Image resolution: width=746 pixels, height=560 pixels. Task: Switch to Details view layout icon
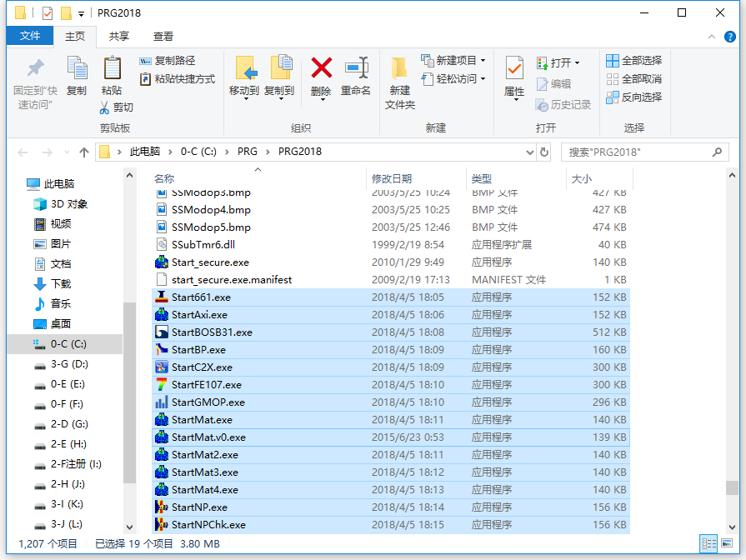[x=708, y=543]
